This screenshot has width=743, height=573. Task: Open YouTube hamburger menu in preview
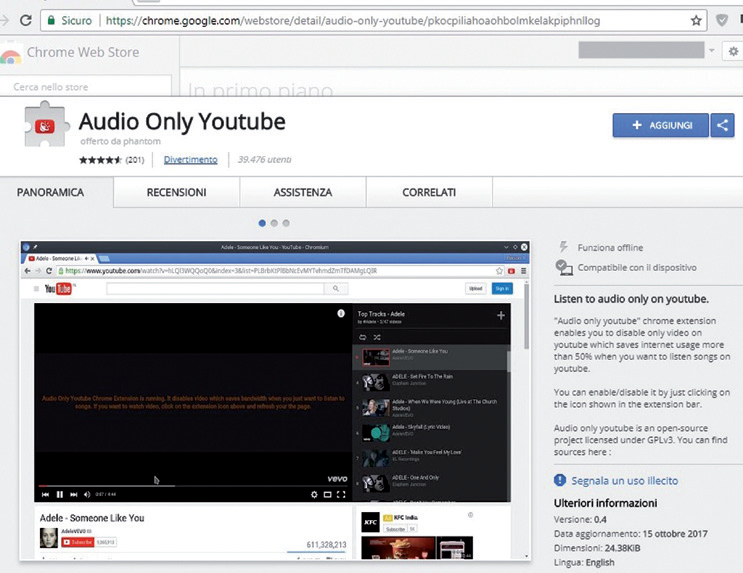pyautogui.click(x=36, y=289)
